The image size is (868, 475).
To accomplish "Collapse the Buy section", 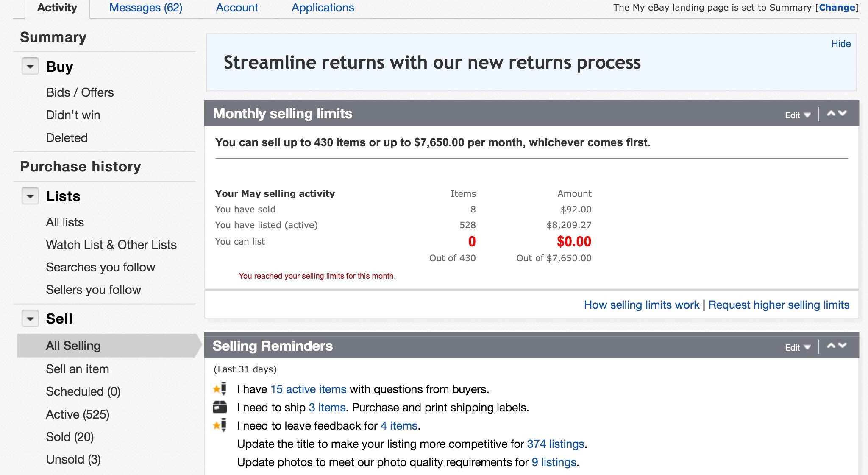I will (30, 67).
